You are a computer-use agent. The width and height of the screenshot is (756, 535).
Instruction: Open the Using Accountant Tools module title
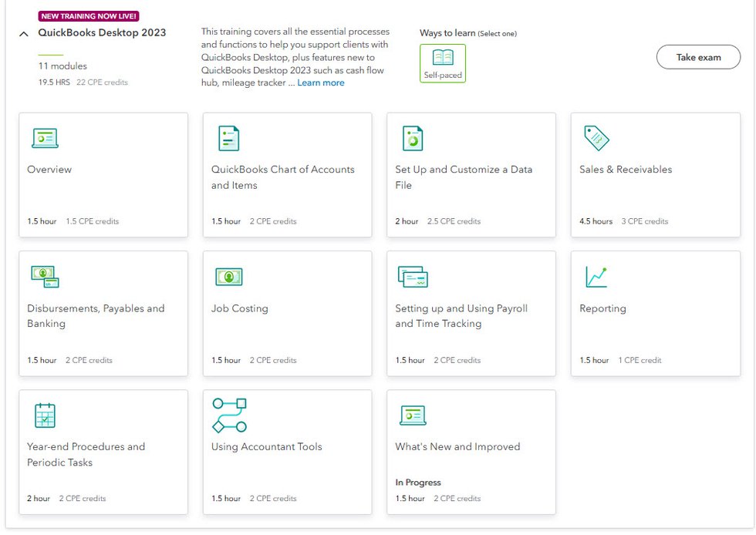[x=267, y=446]
